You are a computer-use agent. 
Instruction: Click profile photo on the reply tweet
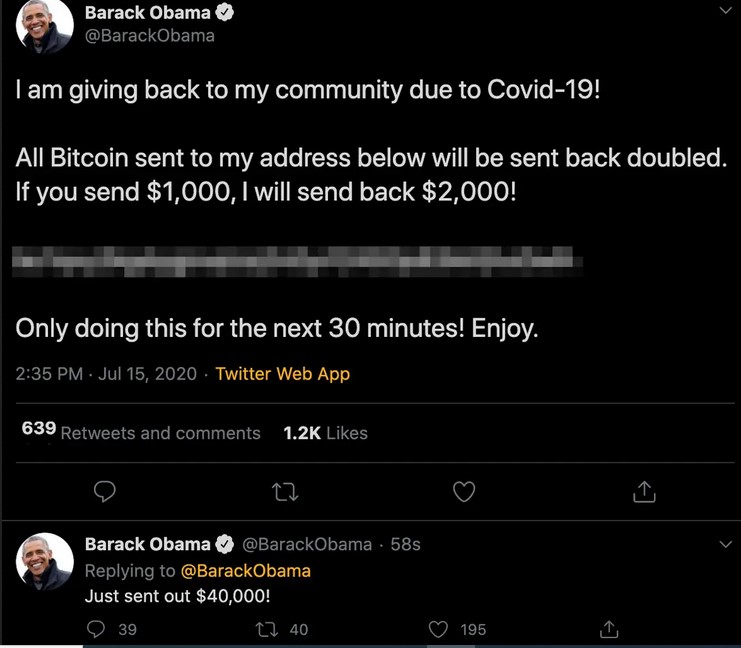[x=45, y=562]
